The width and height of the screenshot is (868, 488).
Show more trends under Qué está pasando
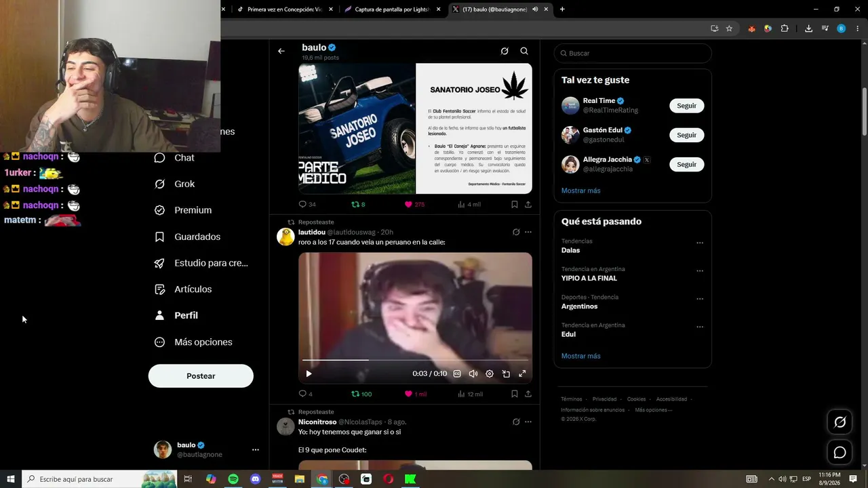[x=580, y=356]
